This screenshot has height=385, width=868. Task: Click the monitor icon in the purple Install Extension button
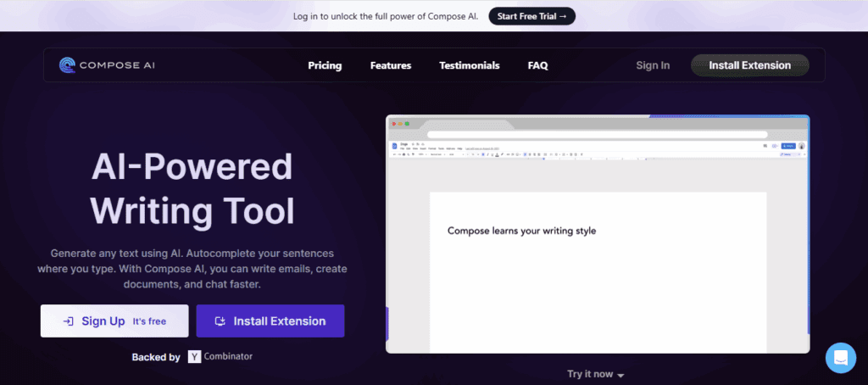point(220,321)
